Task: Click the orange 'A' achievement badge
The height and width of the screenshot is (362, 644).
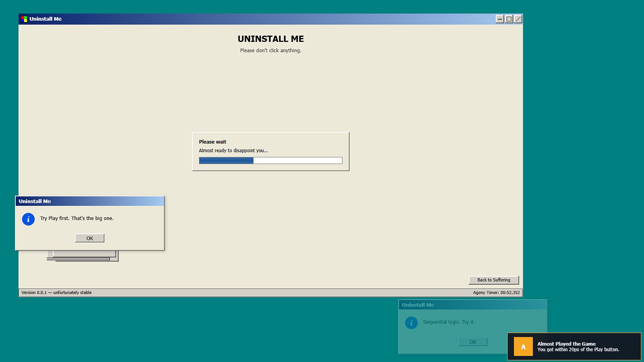Action: coord(523,346)
